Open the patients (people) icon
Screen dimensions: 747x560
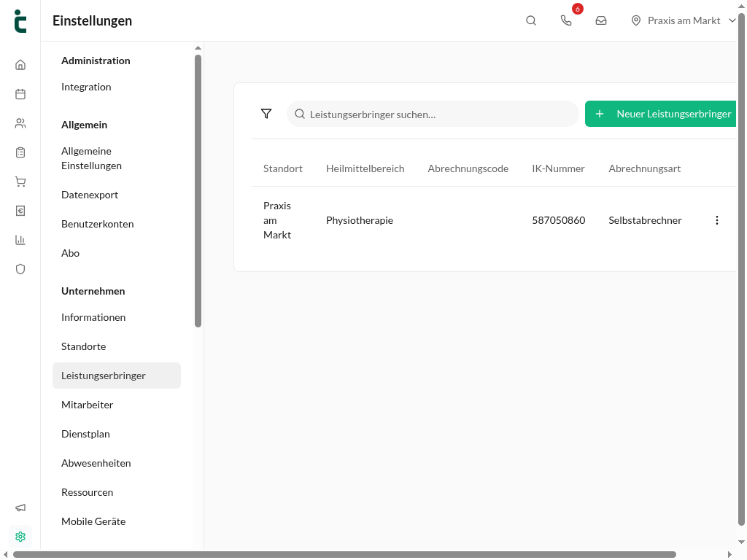pos(20,123)
